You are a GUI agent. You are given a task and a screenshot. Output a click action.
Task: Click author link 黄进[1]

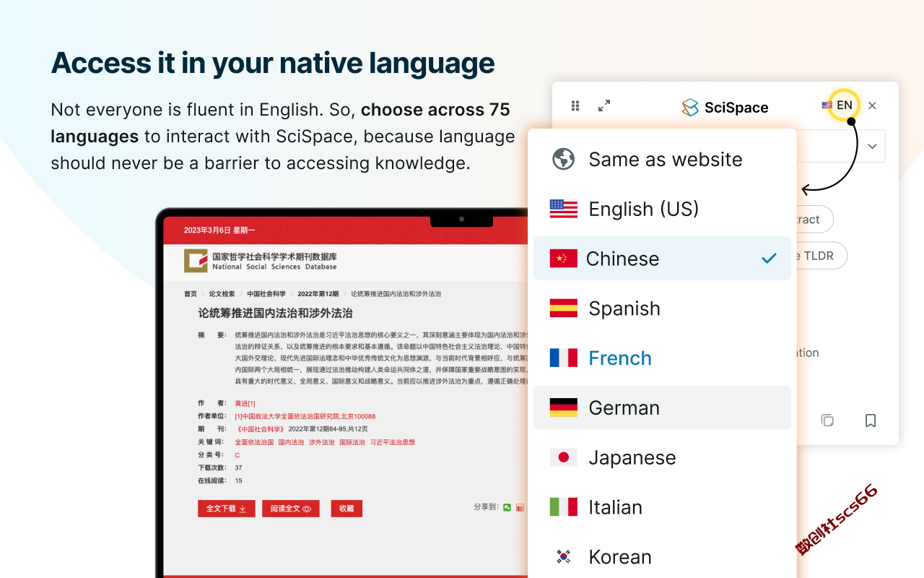click(x=245, y=403)
